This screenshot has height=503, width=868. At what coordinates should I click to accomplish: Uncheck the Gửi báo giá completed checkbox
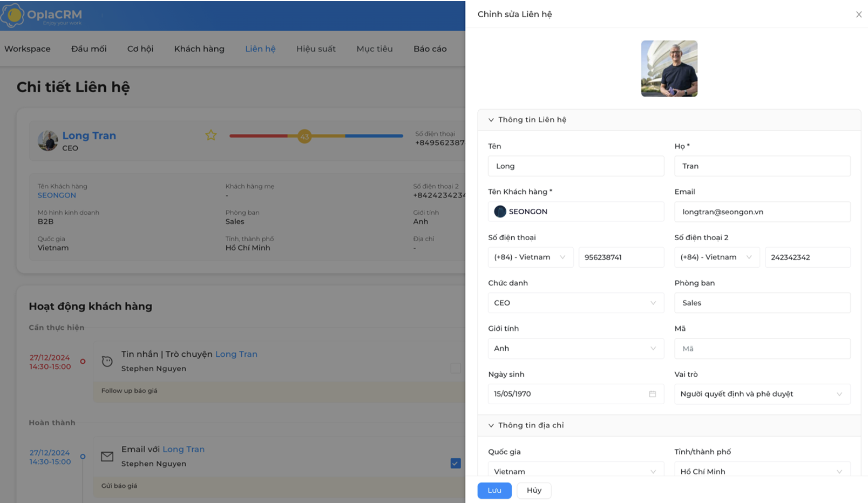[x=456, y=463]
